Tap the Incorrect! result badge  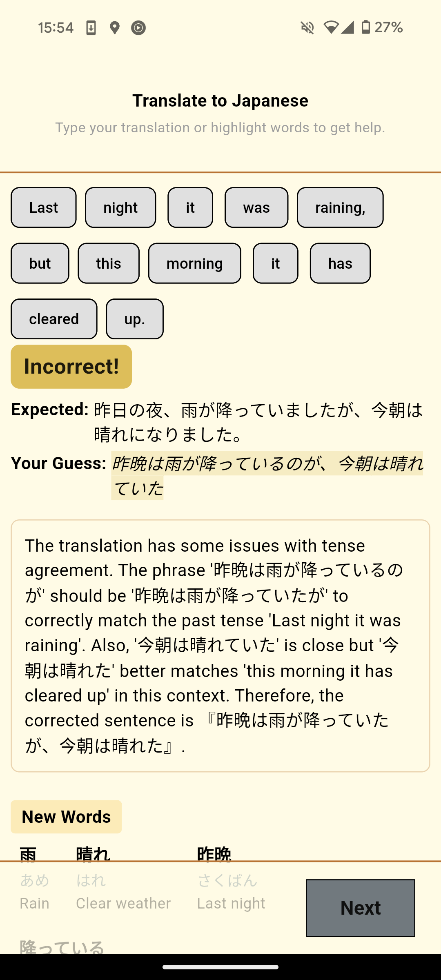[x=71, y=367]
